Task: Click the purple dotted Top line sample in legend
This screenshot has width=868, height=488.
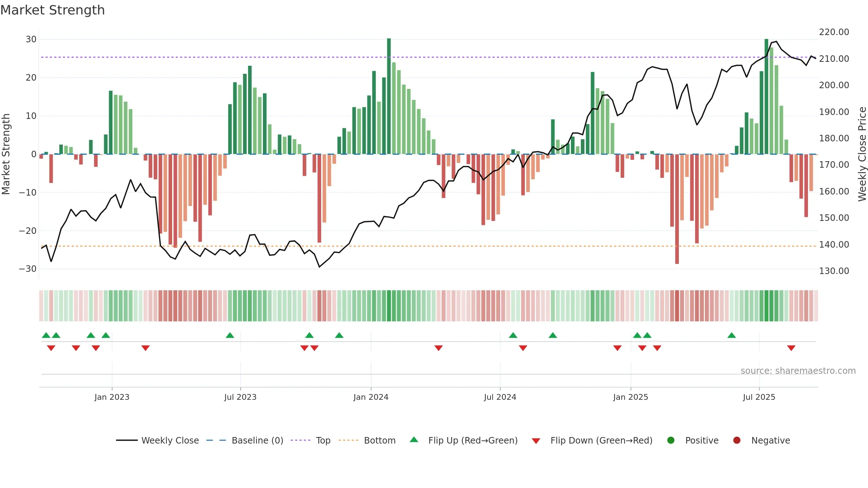Action: 301,440
